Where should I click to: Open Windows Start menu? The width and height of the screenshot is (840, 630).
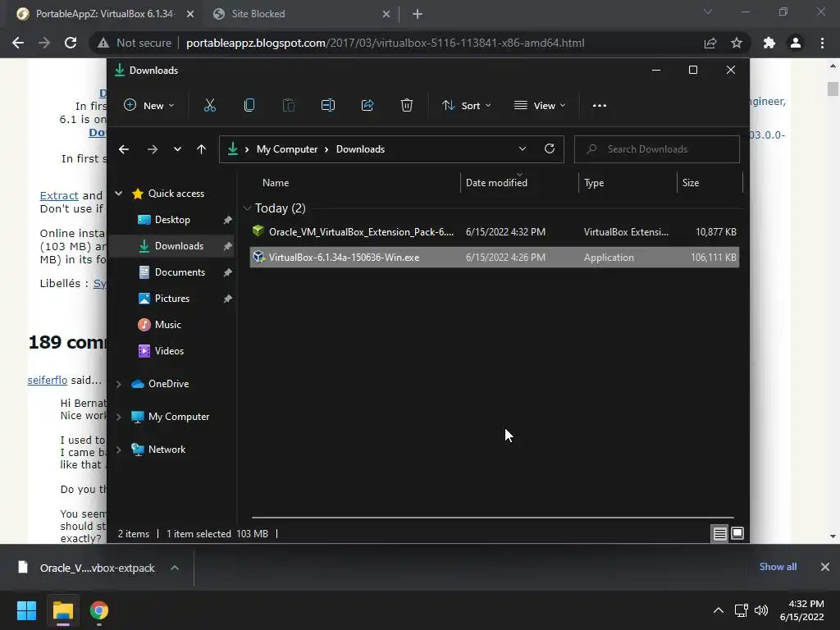coord(26,610)
